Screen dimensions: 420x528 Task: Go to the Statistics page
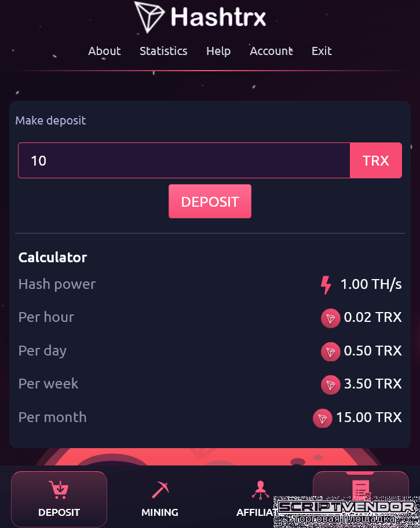point(163,51)
